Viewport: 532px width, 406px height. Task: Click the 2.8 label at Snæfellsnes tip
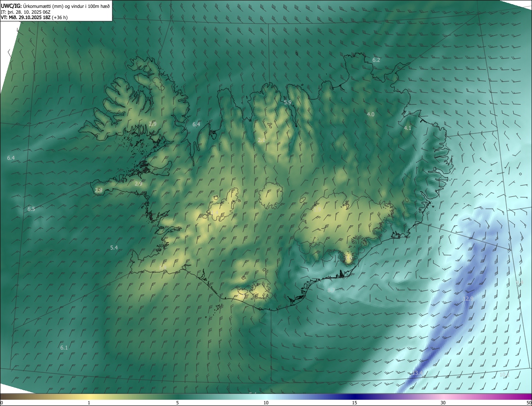tap(99, 190)
